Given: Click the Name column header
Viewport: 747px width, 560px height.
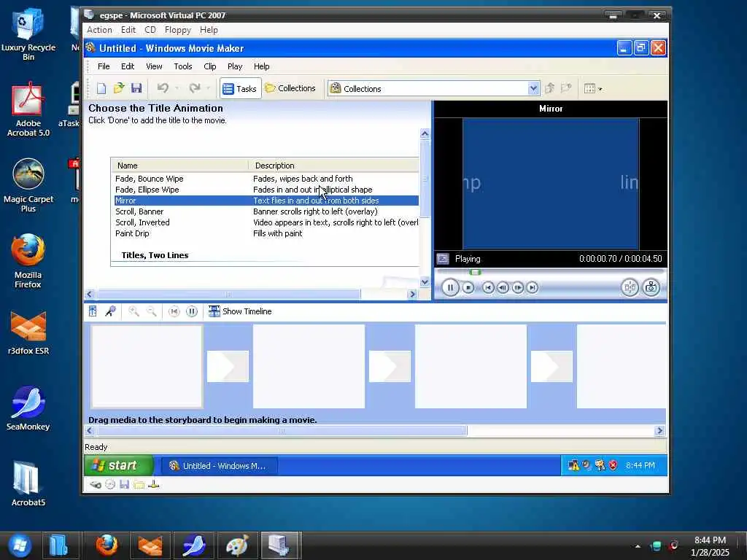Looking at the screenshot, I should (179, 166).
